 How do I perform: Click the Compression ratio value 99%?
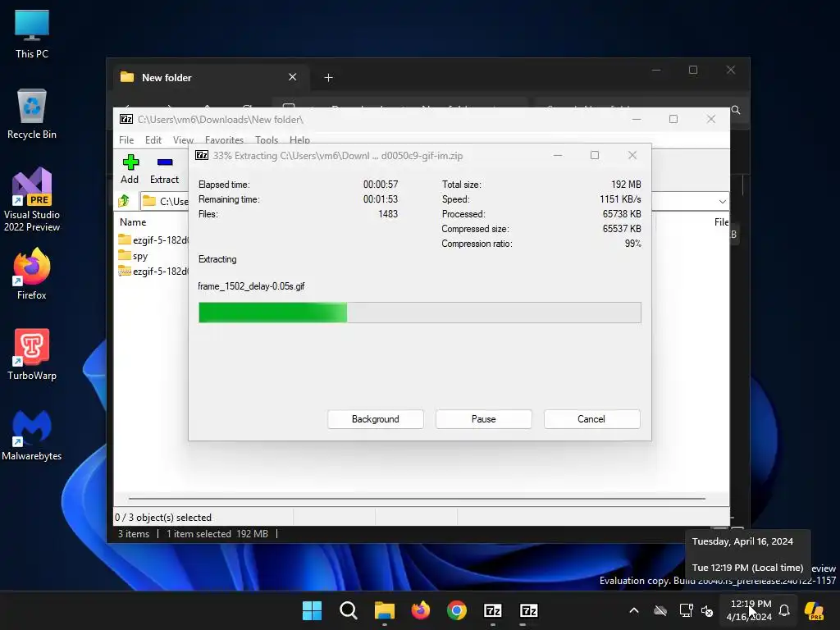point(632,244)
